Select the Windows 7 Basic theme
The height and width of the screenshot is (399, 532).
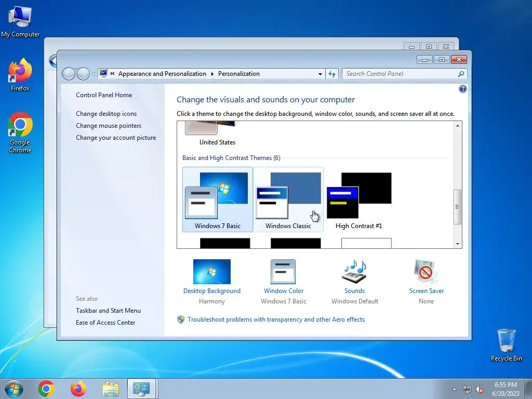coord(218,199)
